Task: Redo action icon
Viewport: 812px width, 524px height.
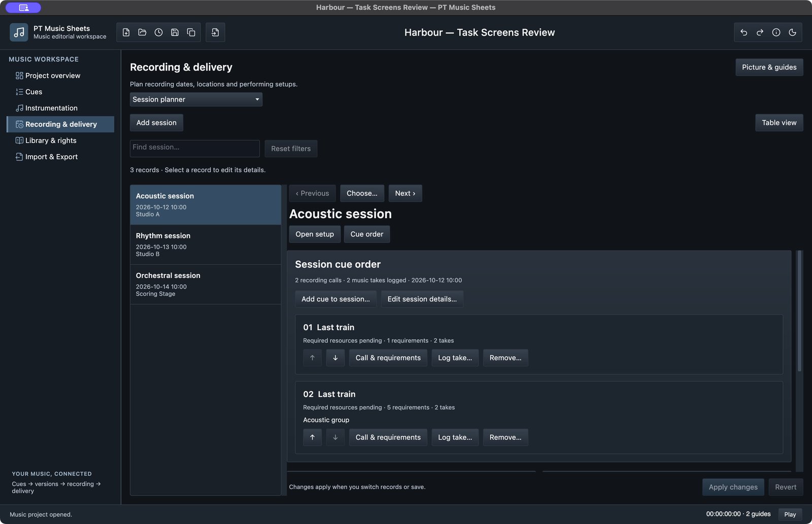Action: [760, 32]
